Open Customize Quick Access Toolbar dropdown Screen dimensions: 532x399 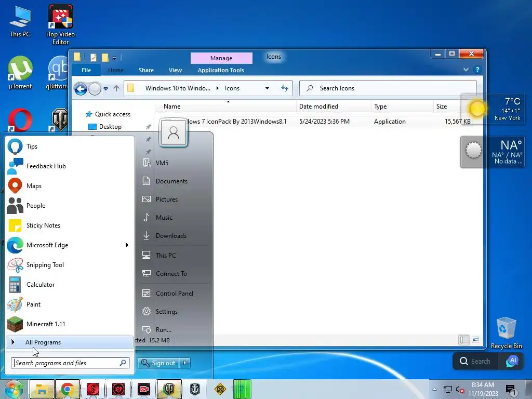pos(114,58)
